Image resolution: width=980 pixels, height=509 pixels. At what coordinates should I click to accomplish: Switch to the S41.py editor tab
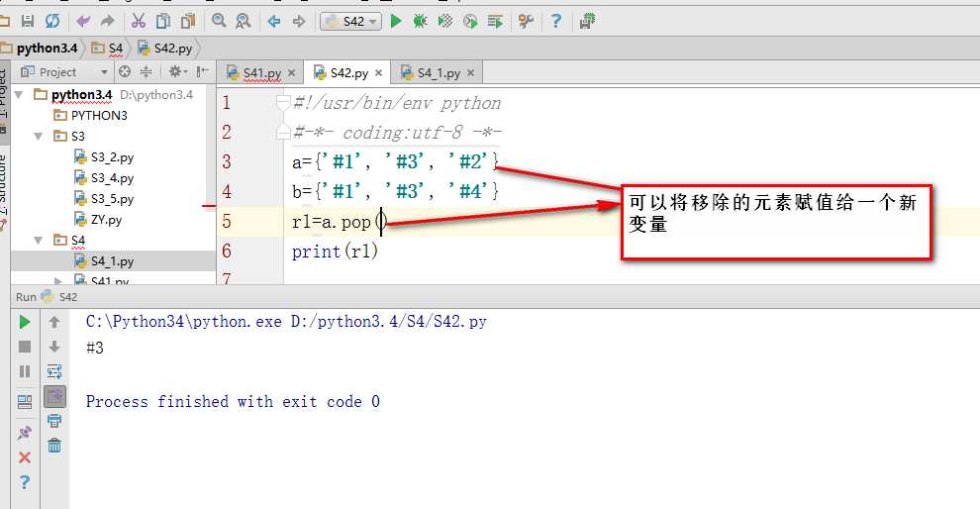[262, 73]
